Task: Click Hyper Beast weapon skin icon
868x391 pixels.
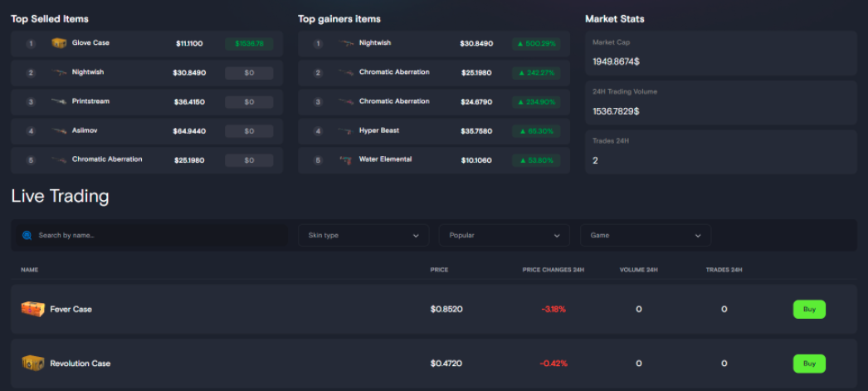Action: tap(346, 131)
